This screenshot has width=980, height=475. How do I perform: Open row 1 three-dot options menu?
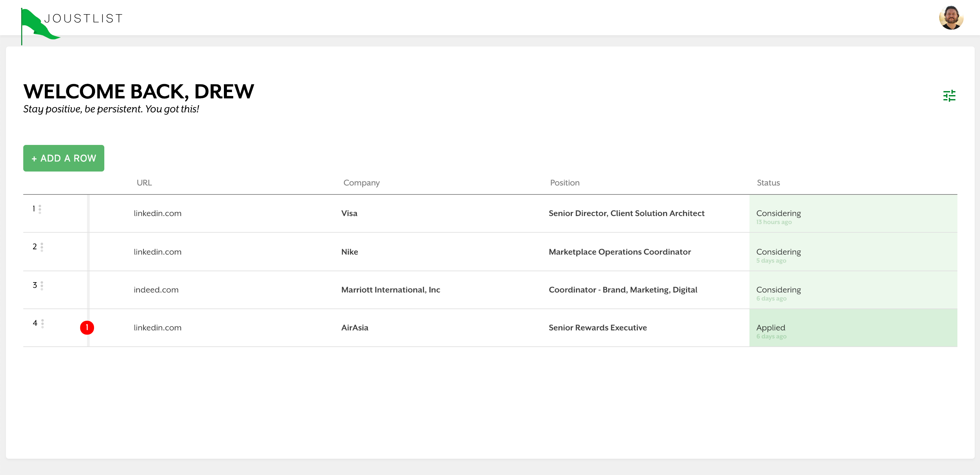(x=40, y=209)
